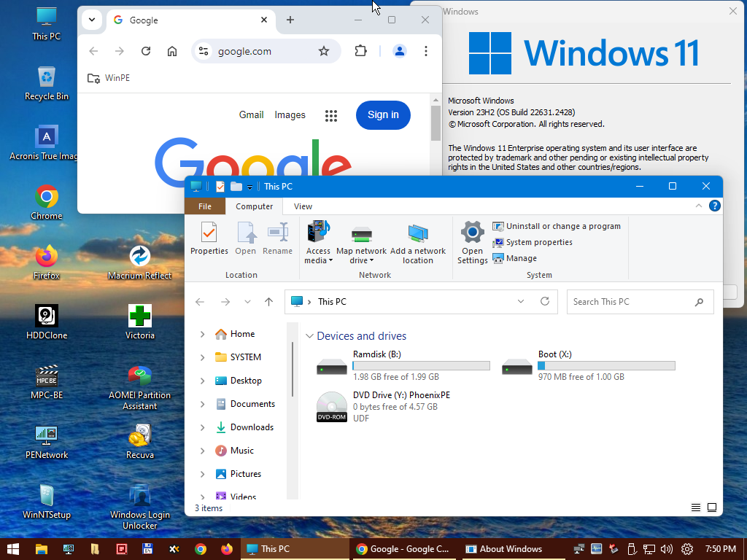747x560 pixels.
Task: Collapse the Devices and drives group
Action: [x=309, y=336]
